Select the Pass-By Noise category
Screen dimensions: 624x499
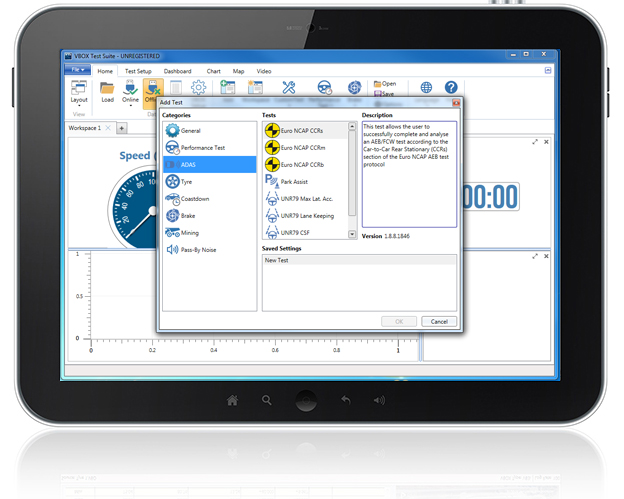pos(198,249)
